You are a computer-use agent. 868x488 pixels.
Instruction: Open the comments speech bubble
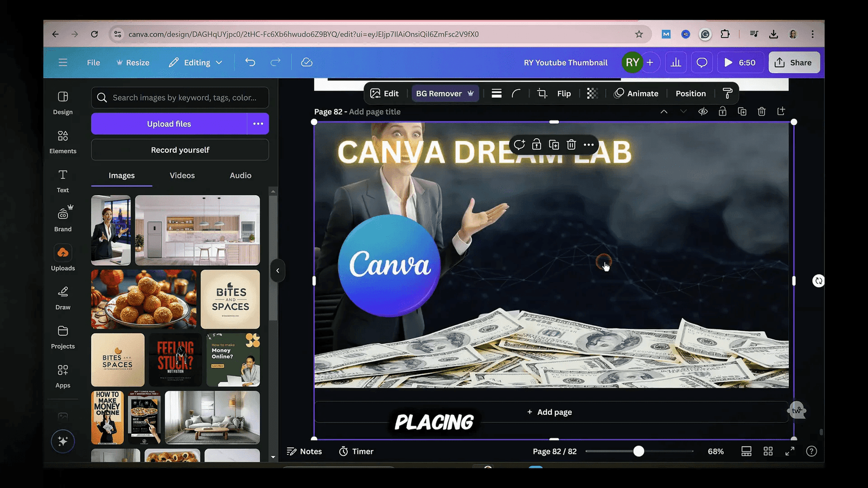[702, 62]
